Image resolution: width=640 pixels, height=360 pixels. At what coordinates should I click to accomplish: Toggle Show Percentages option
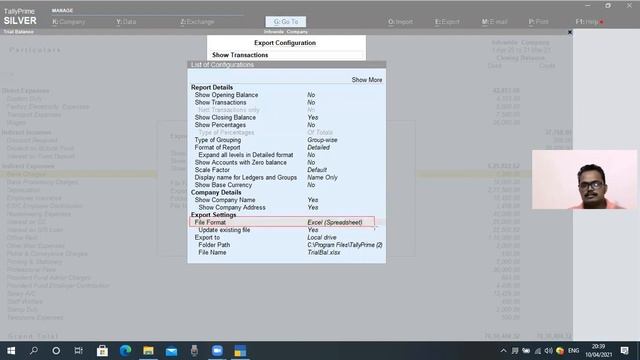pos(287,125)
